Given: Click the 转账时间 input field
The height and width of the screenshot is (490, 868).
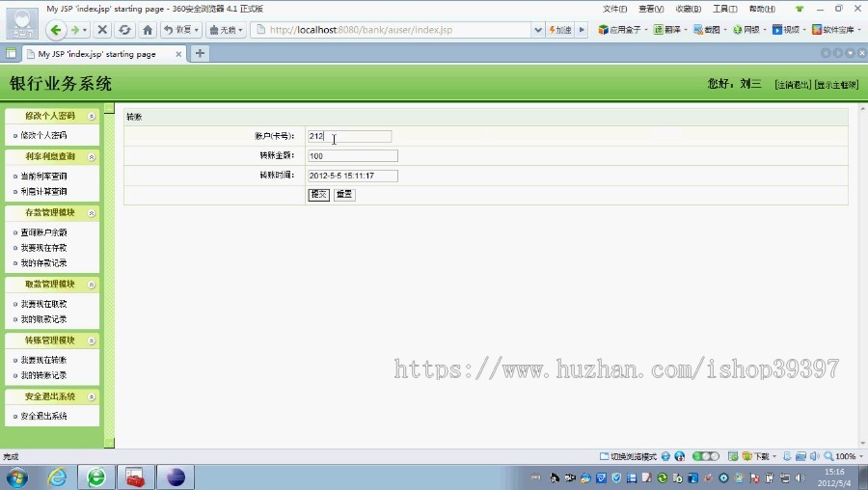Looking at the screenshot, I should tap(353, 176).
